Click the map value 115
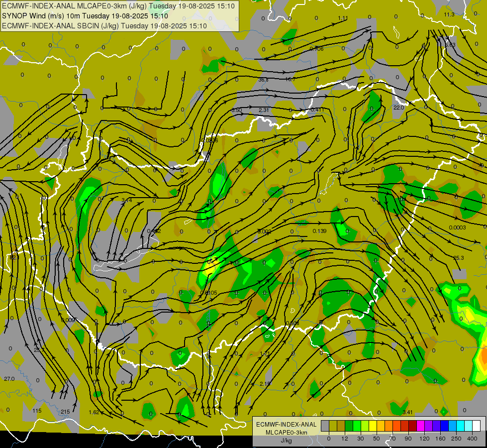The width and height of the screenshot is (487, 448). 37,411
